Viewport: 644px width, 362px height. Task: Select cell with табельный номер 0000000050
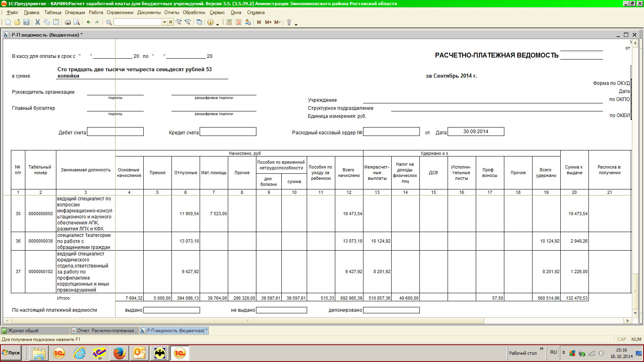click(x=41, y=214)
